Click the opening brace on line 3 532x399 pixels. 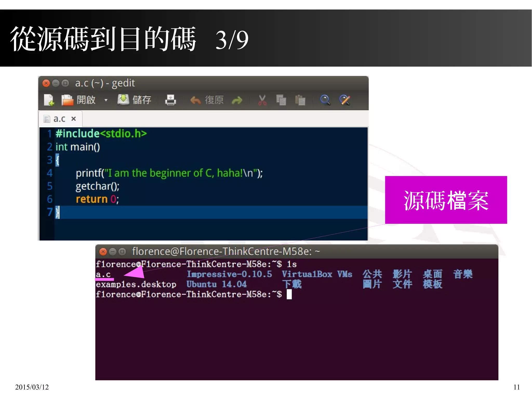click(57, 160)
